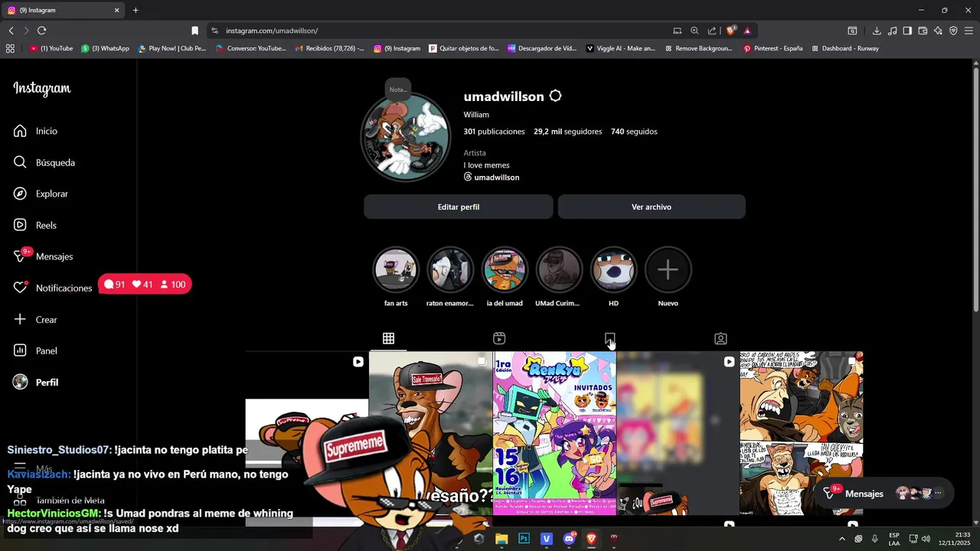Open the WhatsApp bookmark
Image resolution: width=980 pixels, height=551 pixels.
105,48
